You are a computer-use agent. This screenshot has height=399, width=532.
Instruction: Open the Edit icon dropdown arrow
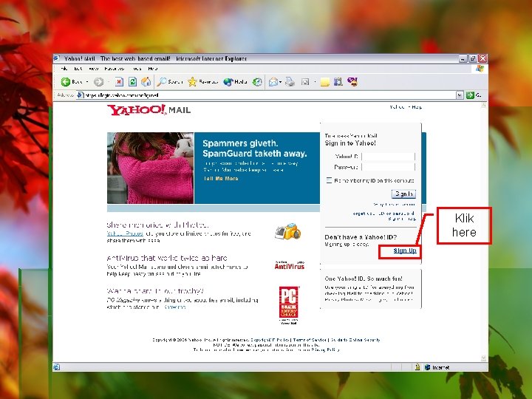315,82
